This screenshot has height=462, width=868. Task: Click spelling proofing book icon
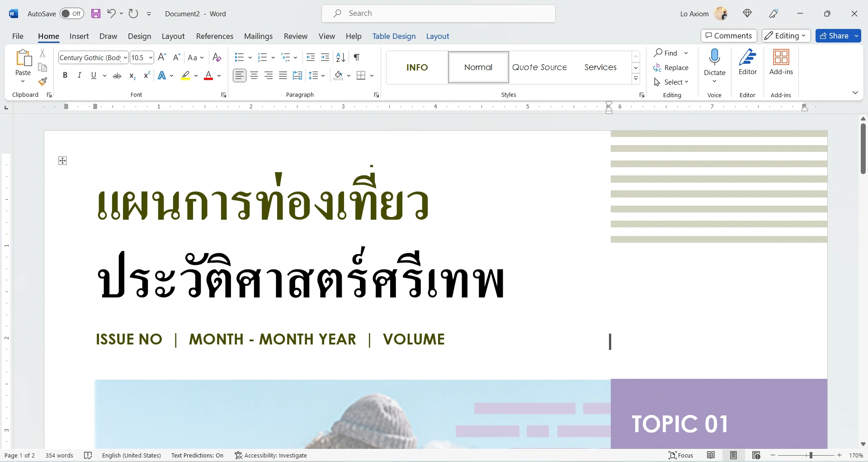88,455
